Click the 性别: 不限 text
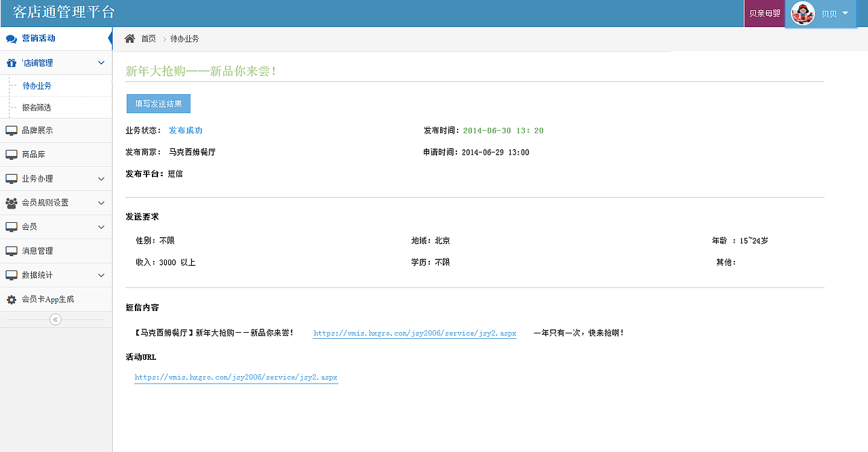This screenshot has width=868, height=452. pyautogui.click(x=155, y=241)
